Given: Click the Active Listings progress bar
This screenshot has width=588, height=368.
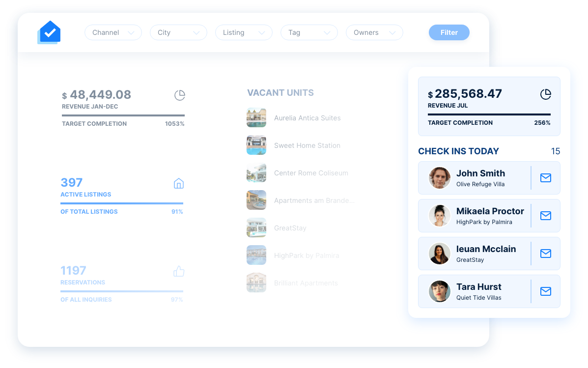Looking at the screenshot, I should tap(122, 203).
